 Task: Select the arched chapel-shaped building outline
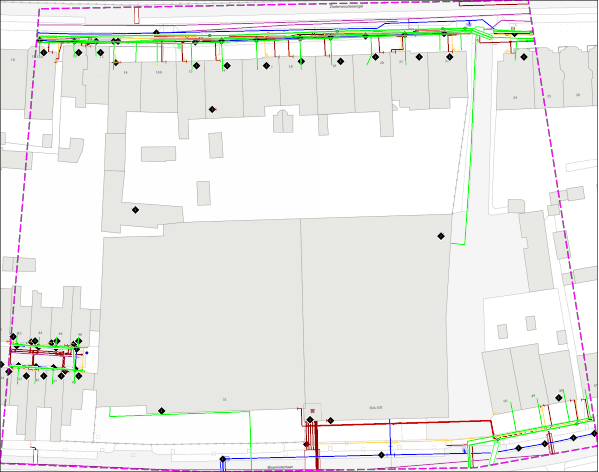[x=283, y=121]
